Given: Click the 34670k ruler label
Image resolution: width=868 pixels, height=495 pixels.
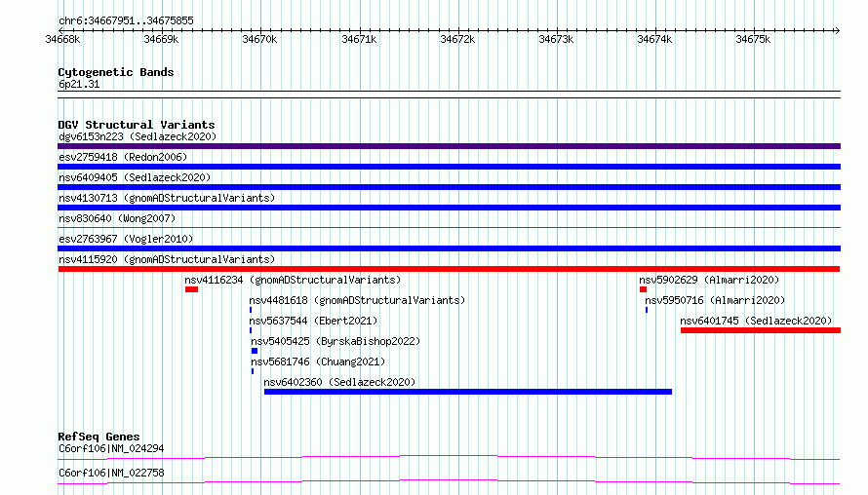Looking at the screenshot, I should tap(259, 39).
